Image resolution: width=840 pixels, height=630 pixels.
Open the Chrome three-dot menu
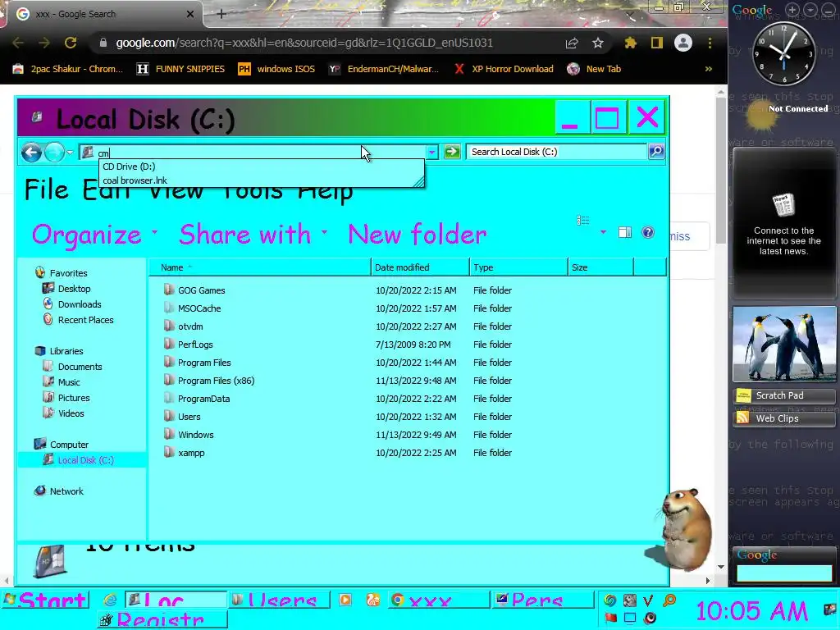point(710,43)
